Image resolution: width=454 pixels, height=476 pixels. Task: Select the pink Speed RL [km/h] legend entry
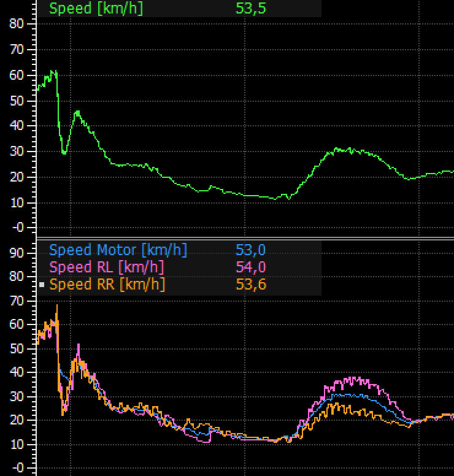pyautogui.click(x=107, y=267)
